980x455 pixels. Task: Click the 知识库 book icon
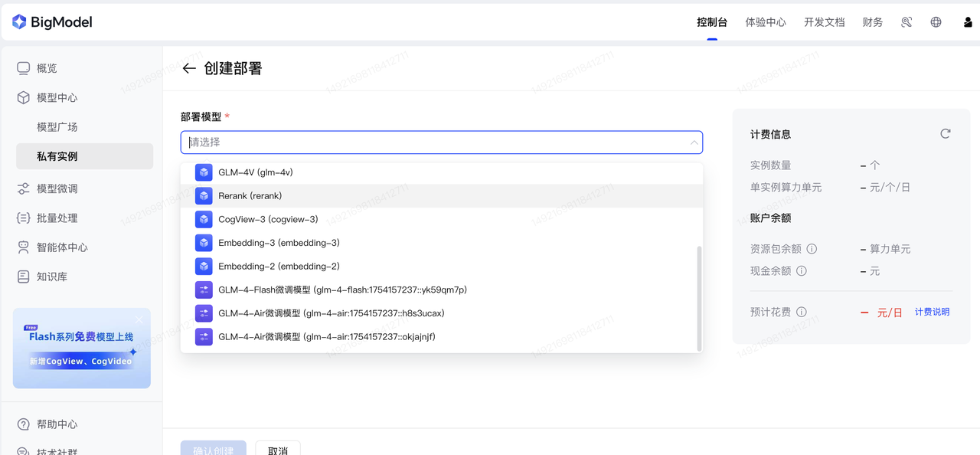(x=24, y=277)
